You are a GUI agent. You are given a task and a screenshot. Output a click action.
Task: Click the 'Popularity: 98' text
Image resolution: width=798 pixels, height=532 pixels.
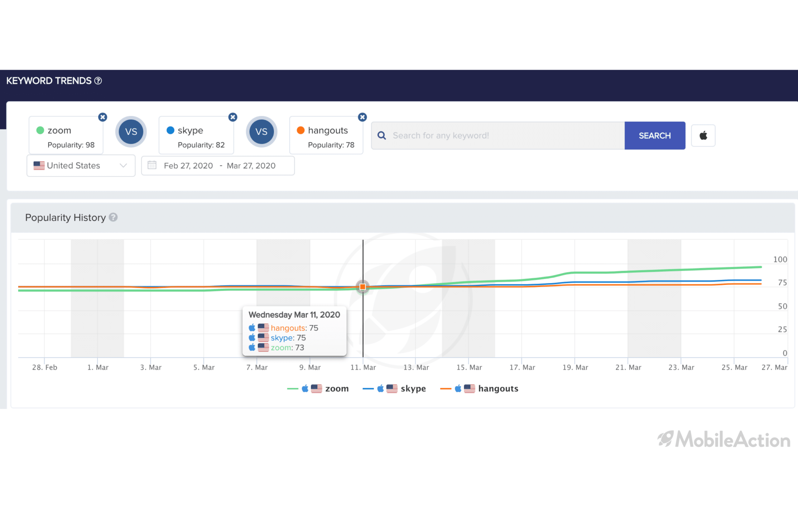pos(71,145)
